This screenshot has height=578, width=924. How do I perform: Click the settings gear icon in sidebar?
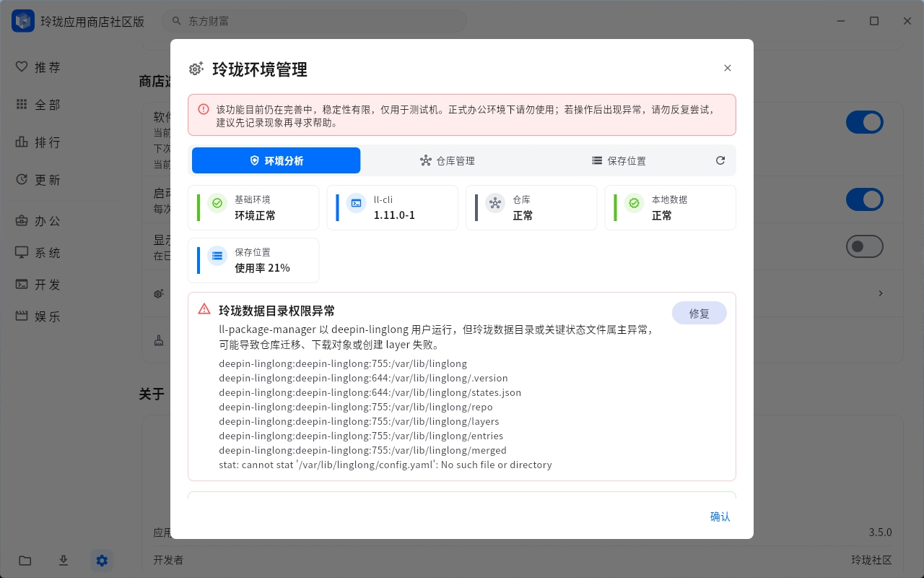tap(102, 561)
